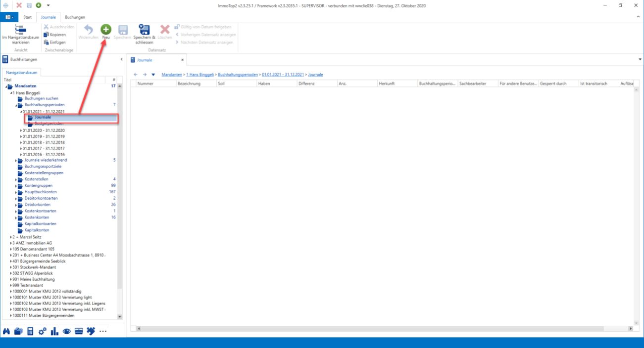Click the Einfügen command in Zwischenablage
This screenshot has height=348, width=644.
(54, 43)
